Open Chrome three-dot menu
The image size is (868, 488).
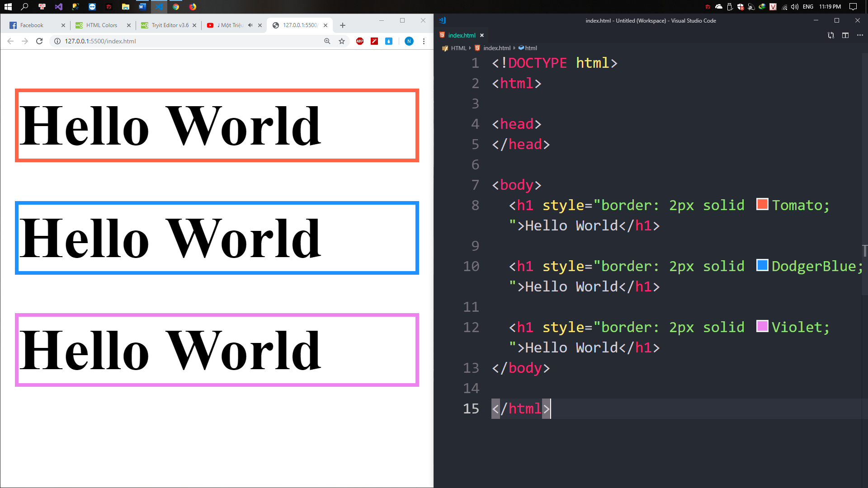tap(424, 41)
